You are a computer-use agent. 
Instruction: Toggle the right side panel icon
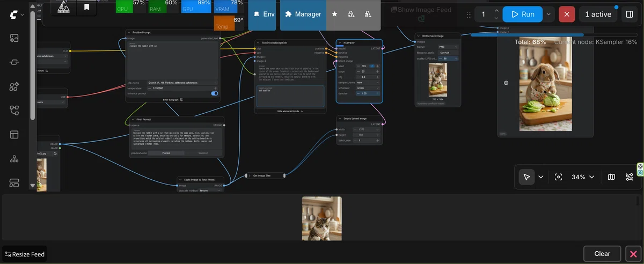[629, 14]
